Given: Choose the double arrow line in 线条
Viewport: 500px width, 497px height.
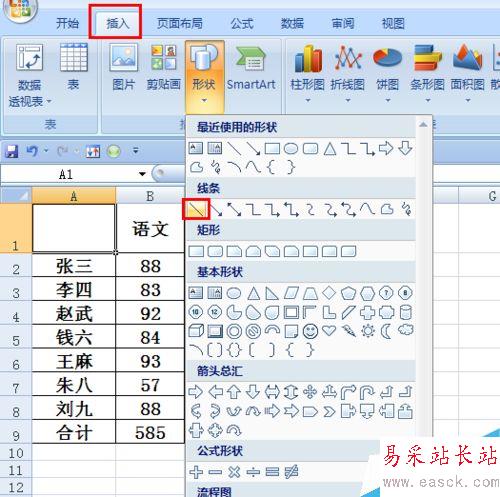Looking at the screenshot, I should pyautogui.click(x=234, y=209).
